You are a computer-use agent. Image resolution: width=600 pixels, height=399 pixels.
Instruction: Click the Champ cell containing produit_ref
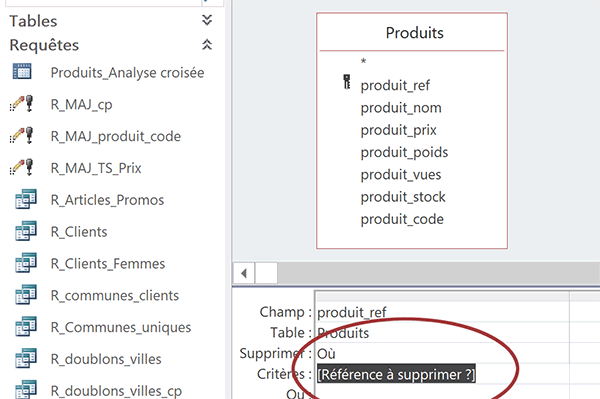pyautogui.click(x=442, y=312)
